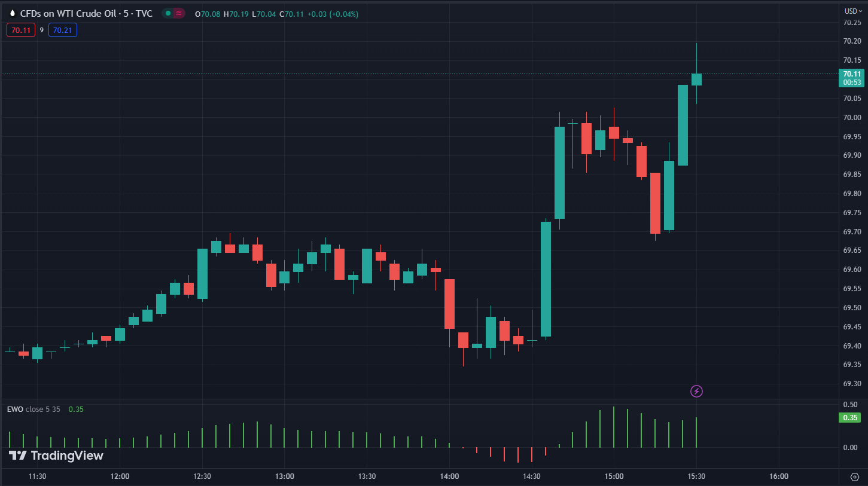Click the pink delayed-data wave icon
This screenshot has width=868, height=486.
(x=179, y=13)
